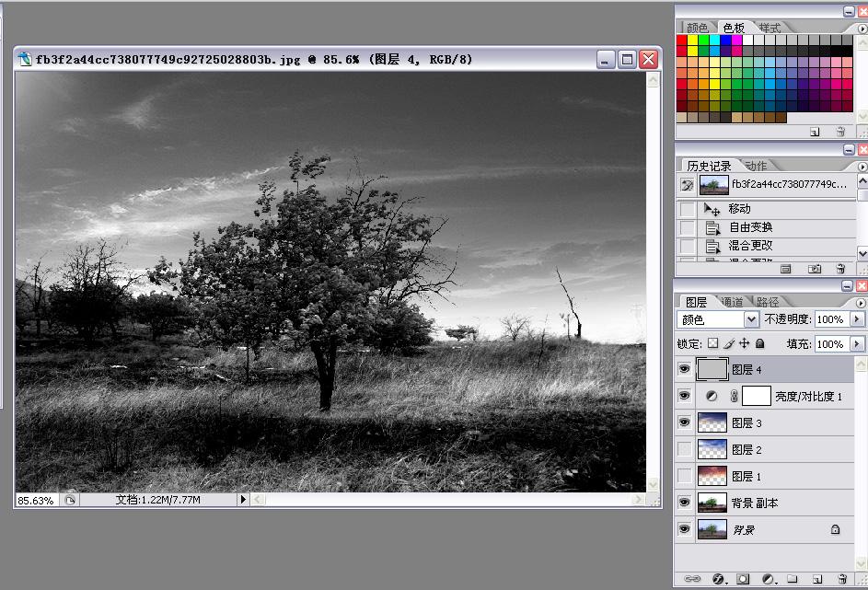
Task: Click the link layers icon in Layers panel
Action: coord(692,578)
